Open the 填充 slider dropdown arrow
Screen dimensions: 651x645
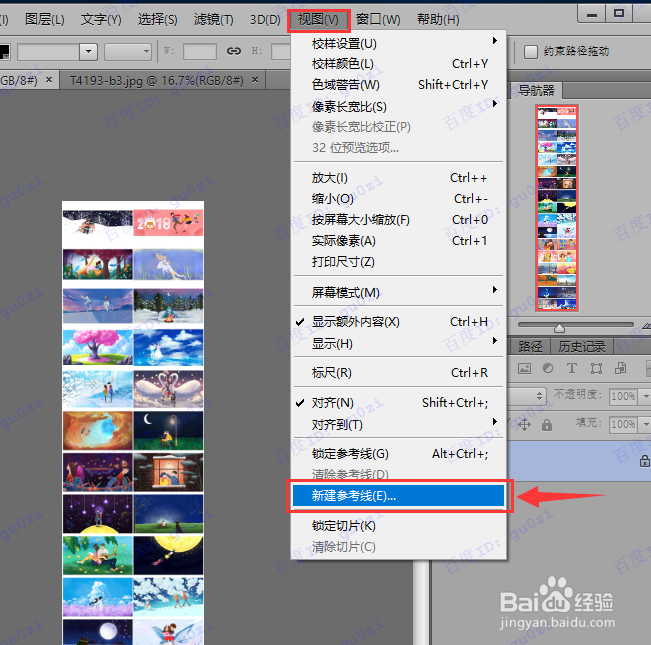tap(645, 424)
